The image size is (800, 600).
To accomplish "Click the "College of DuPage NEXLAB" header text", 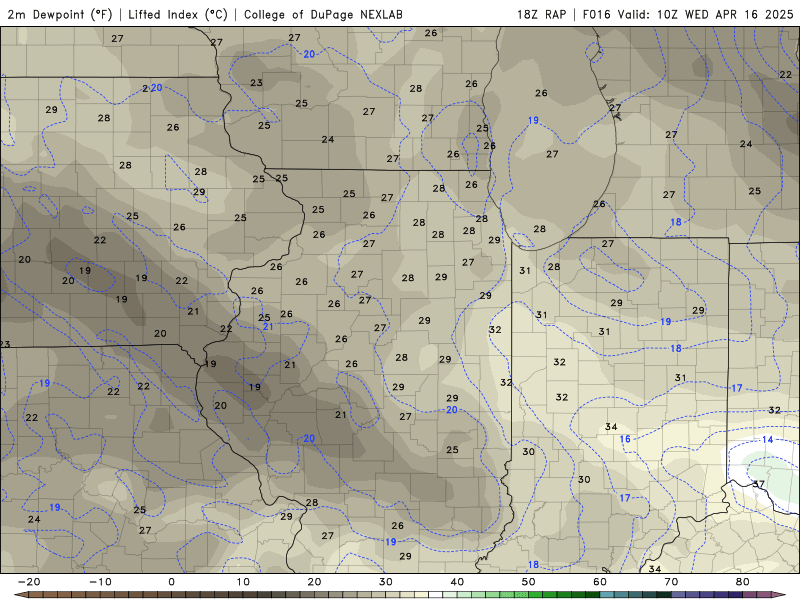I will (323, 14).
